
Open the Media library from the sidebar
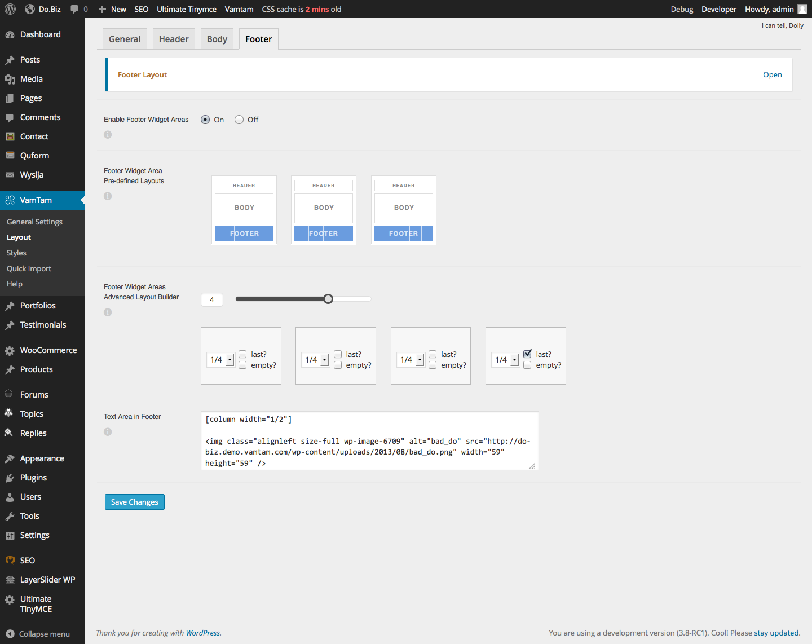10,79
